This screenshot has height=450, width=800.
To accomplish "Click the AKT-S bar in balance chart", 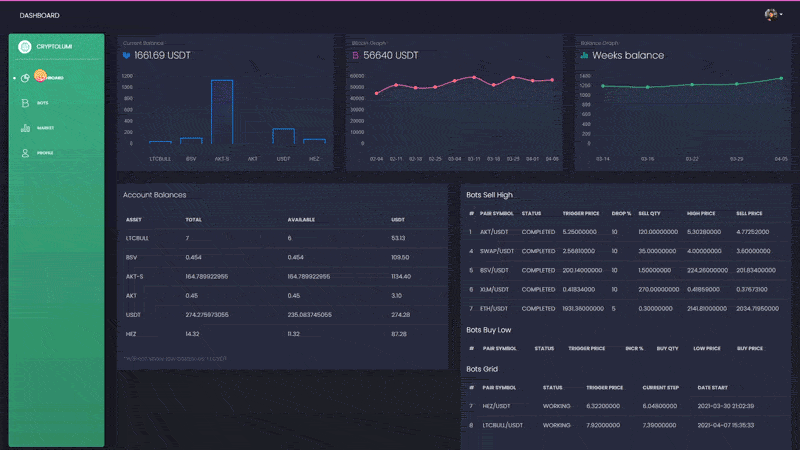I will (x=221, y=112).
